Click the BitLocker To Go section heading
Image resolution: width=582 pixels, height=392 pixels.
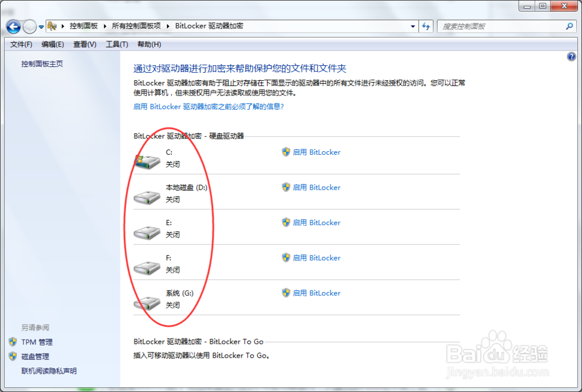tap(198, 341)
